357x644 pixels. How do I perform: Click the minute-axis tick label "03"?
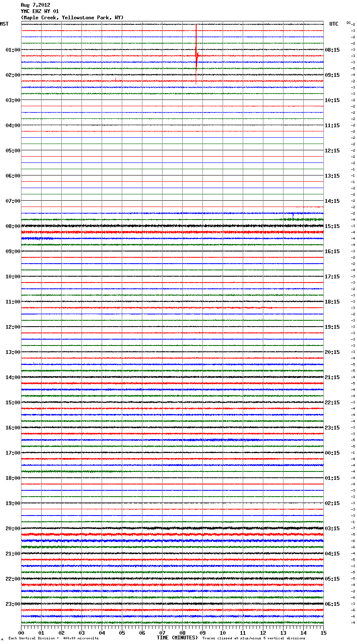81,633
